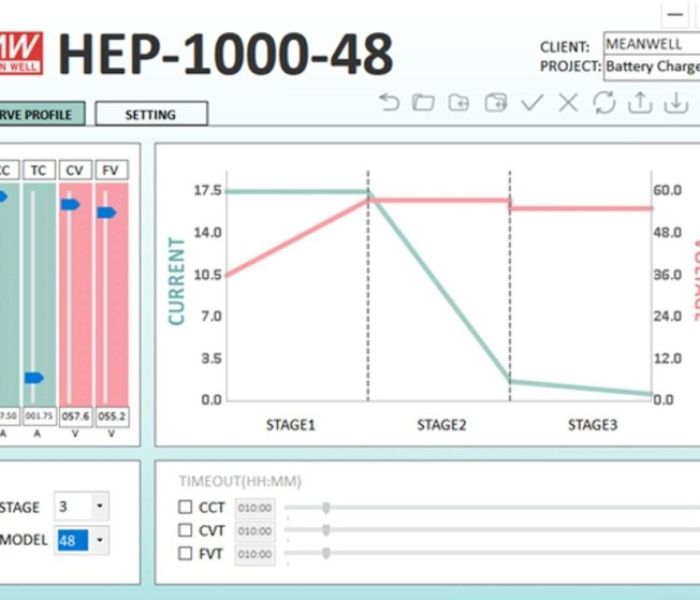Switch to the SETTING tab

click(x=151, y=115)
